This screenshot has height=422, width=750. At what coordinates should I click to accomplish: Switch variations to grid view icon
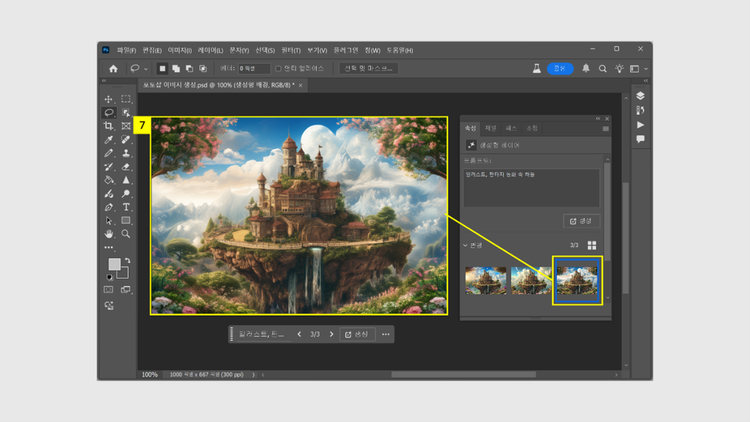592,245
